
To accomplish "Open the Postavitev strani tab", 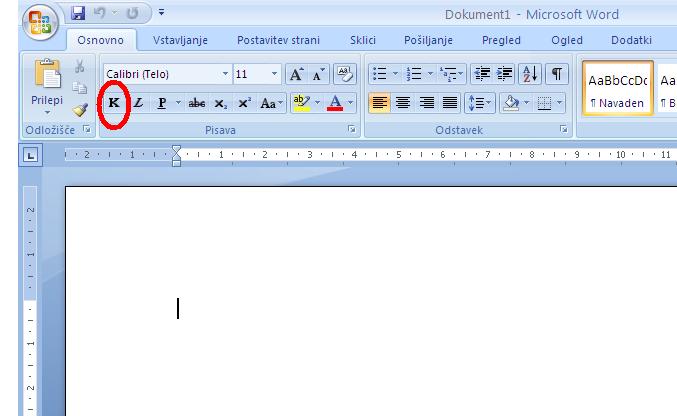I will [278, 40].
